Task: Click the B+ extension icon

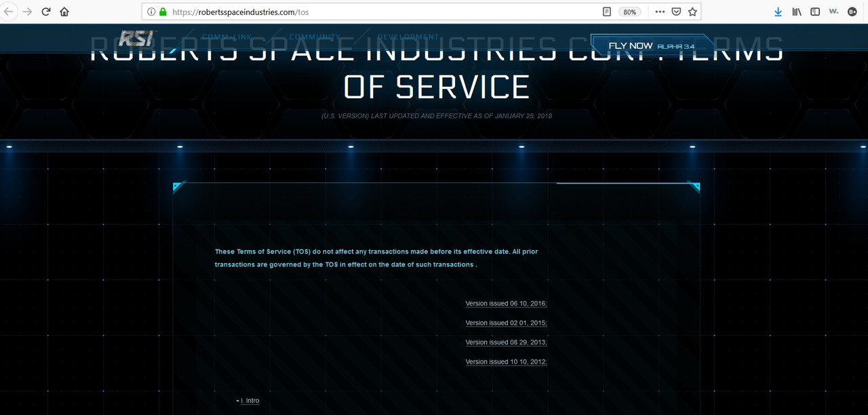Action: click(852, 12)
